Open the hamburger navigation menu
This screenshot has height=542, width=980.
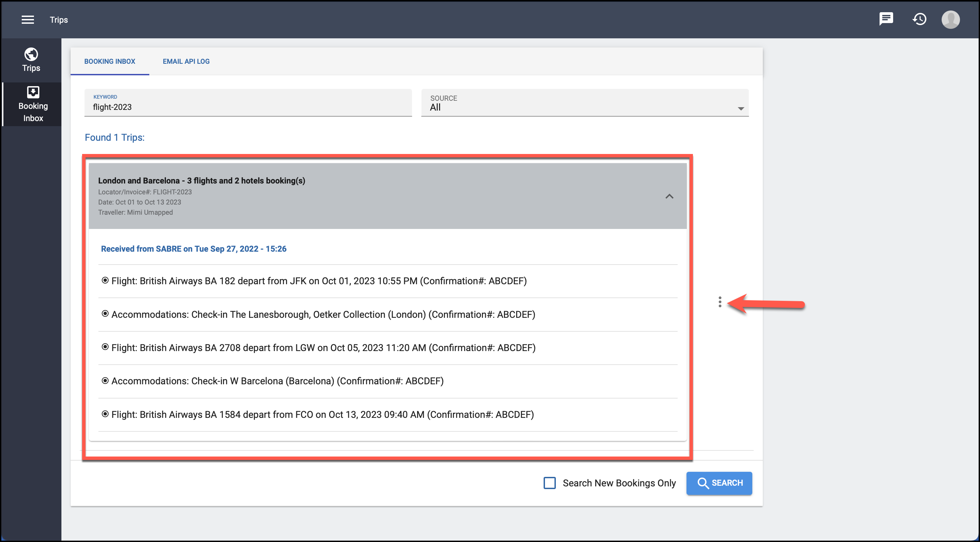pos(28,20)
